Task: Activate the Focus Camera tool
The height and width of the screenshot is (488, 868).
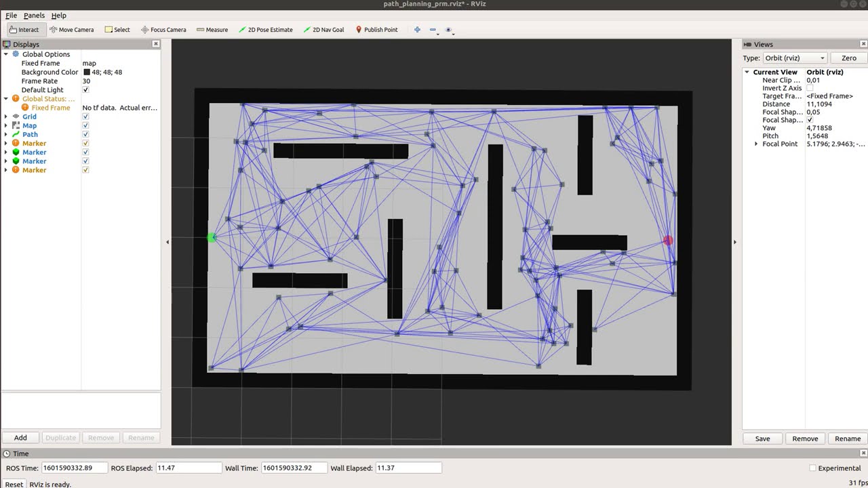Action: click(163, 30)
